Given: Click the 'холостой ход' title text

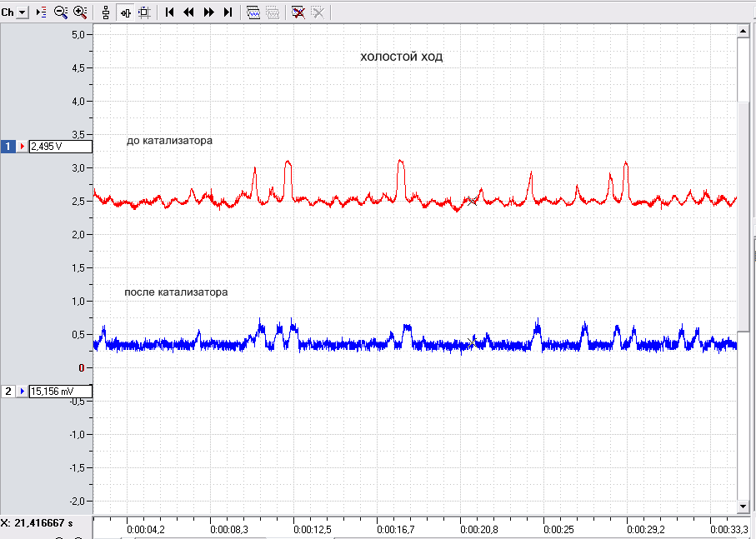Looking at the screenshot, I should 401,57.
